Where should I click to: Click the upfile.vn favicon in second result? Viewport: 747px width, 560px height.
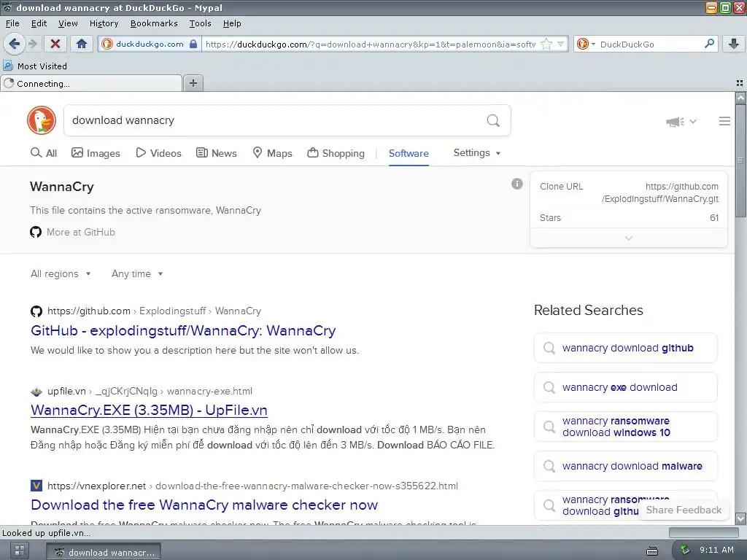coord(36,392)
